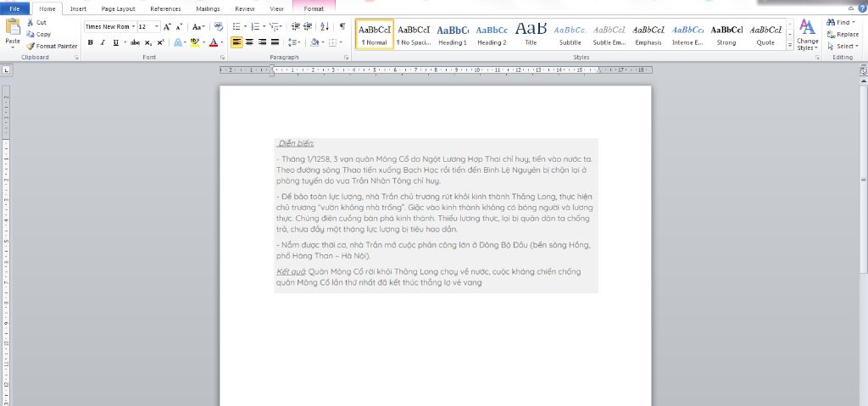Screen dimensions: 868x406
Task: Toggle bold formatting
Action: click(x=90, y=42)
